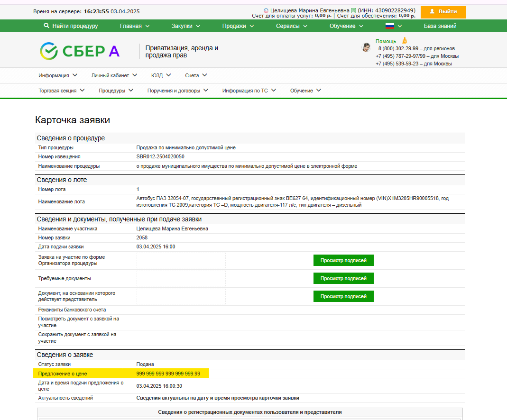This screenshot has width=507, height=420.
Task: Click the empty file box beside Заявка на участие
Action: coord(181,260)
